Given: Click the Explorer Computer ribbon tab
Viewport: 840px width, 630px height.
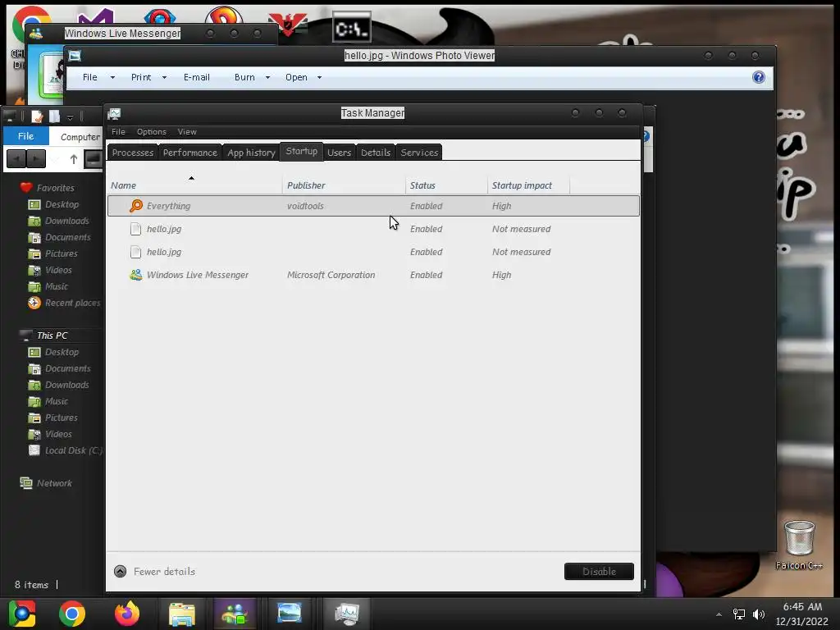Looking at the screenshot, I should (x=80, y=137).
